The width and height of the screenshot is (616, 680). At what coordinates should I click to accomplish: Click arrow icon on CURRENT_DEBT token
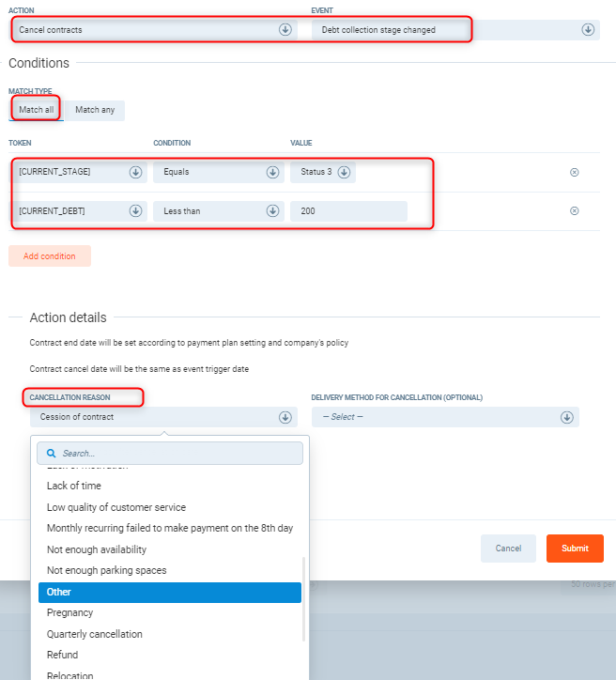[x=135, y=211]
